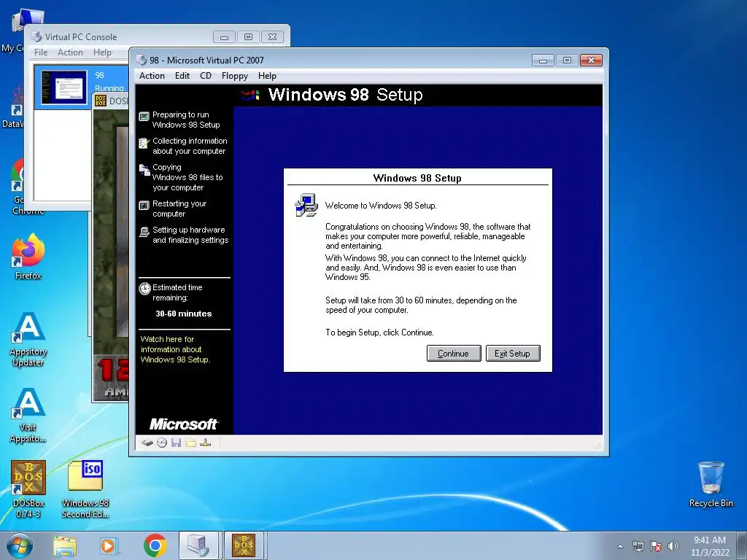This screenshot has width=747, height=560.
Task: Open the Visit Appsito... desktop shortcut
Action: [28, 415]
